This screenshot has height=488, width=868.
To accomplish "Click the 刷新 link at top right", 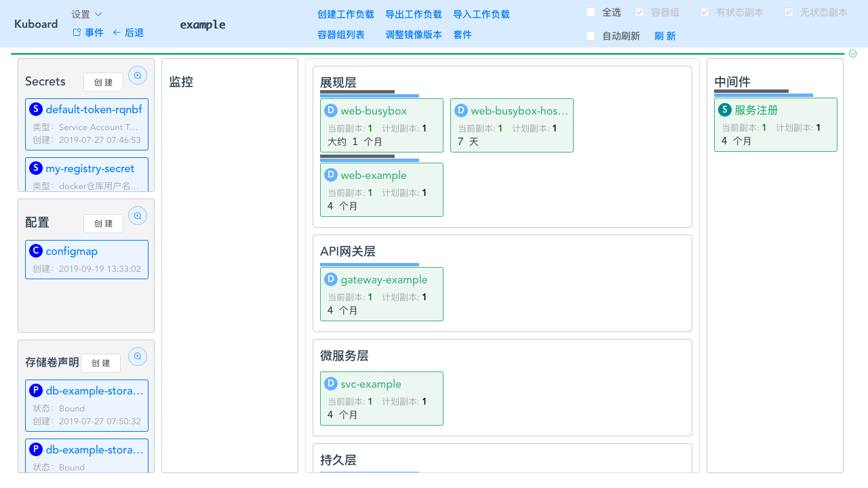I will point(665,36).
